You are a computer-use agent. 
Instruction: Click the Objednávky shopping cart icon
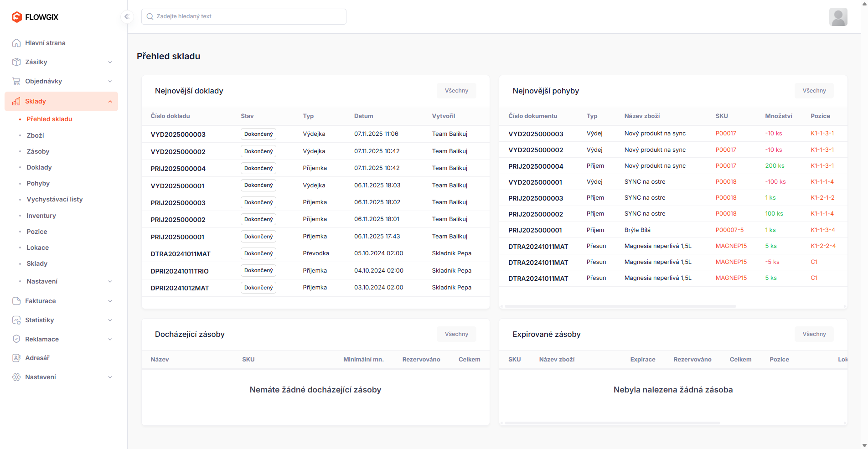tap(16, 81)
